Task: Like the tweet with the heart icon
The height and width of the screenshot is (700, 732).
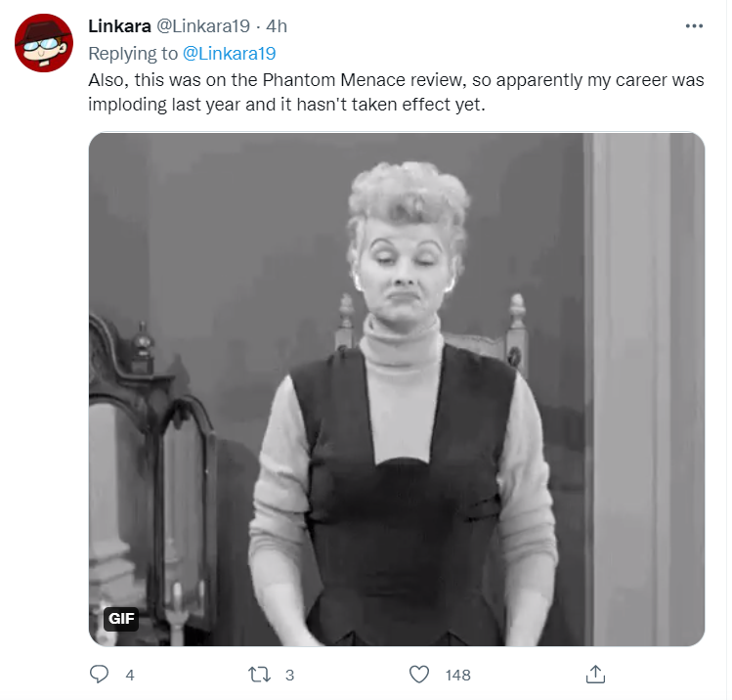Action: pyautogui.click(x=418, y=675)
